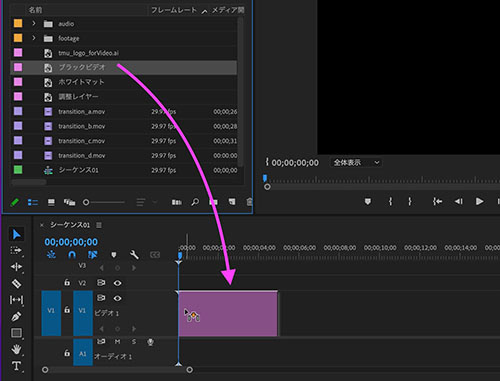The image size is (500, 381).
Task: Click timeline timecode 00;00;00;00 field
Action: click(71, 242)
